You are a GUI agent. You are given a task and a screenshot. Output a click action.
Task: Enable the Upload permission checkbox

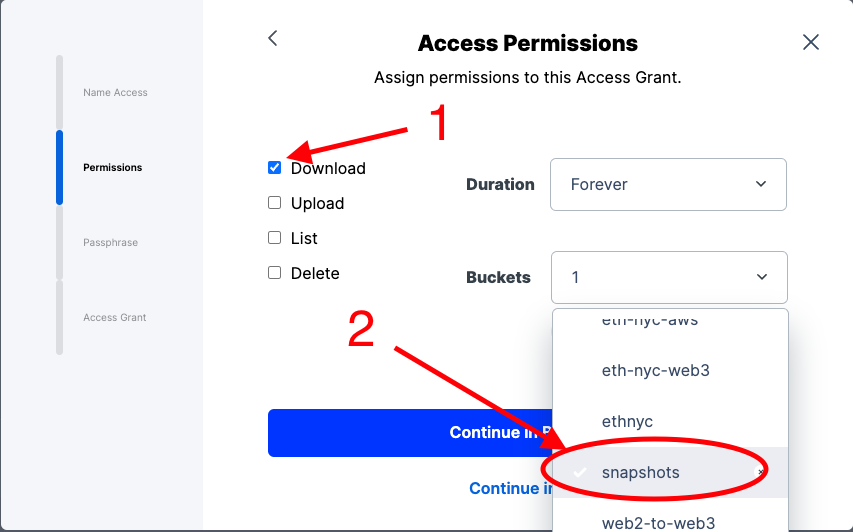point(275,203)
